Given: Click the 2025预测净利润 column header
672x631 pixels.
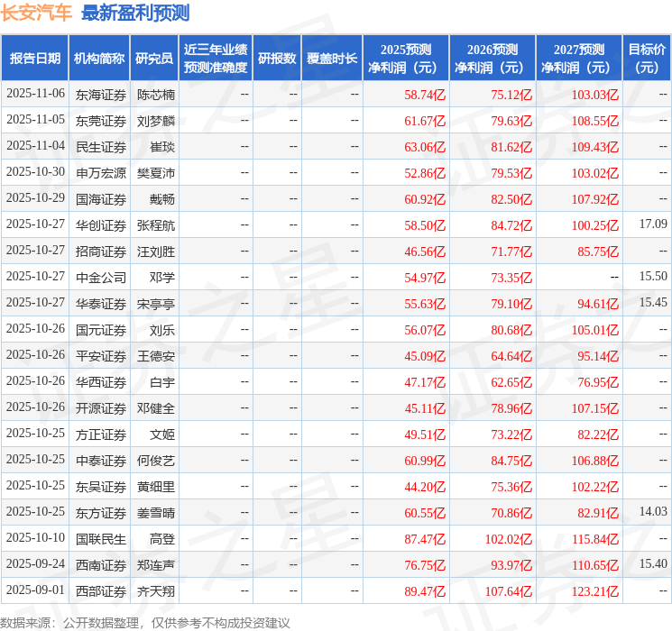Looking at the screenshot, I should pyautogui.click(x=406, y=59).
